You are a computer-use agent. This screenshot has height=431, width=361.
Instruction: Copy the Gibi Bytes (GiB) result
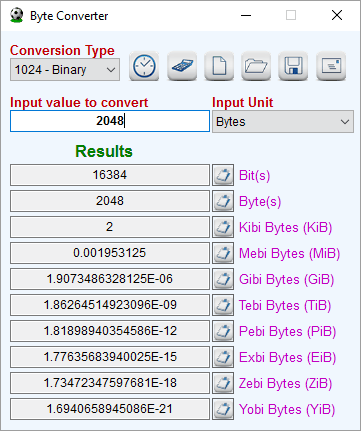coord(223,279)
